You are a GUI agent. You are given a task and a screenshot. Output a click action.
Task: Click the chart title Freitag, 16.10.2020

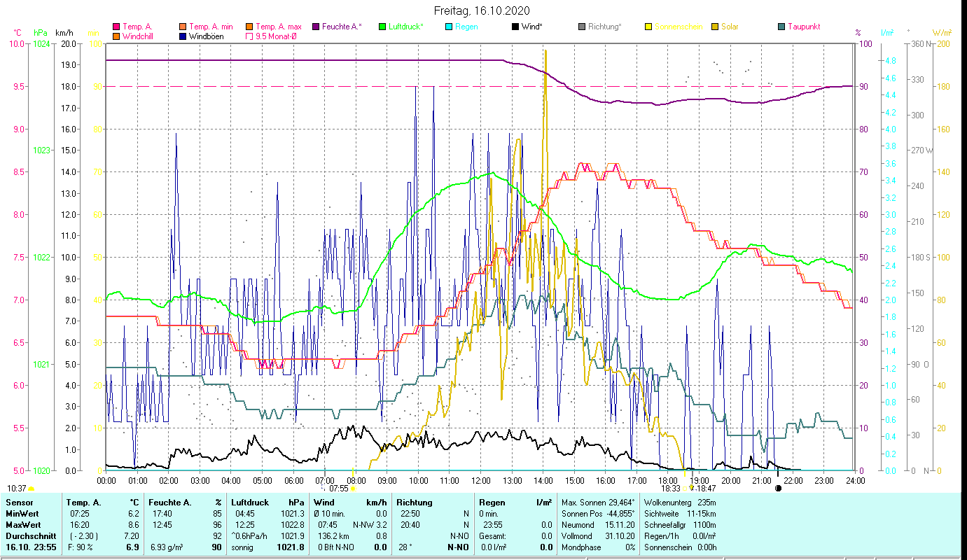pos(482,10)
